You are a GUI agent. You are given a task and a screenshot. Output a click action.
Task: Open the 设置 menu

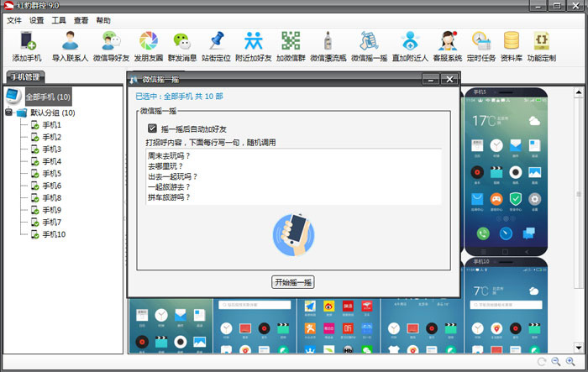36,20
